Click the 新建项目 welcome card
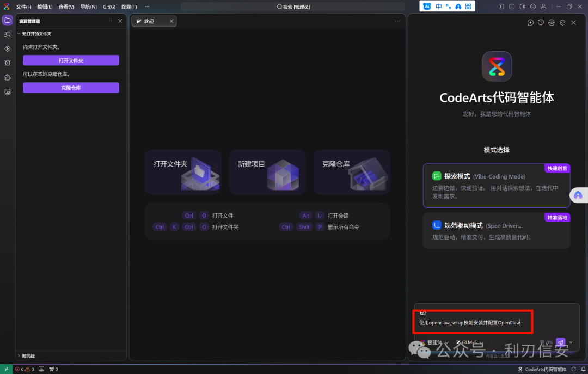 [267, 172]
